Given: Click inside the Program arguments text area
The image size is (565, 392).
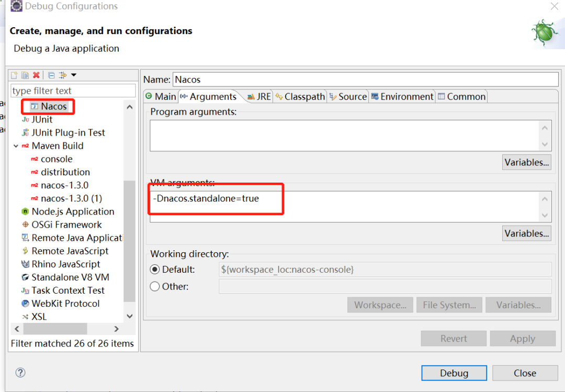Looking at the screenshot, I should [x=344, y=136].
